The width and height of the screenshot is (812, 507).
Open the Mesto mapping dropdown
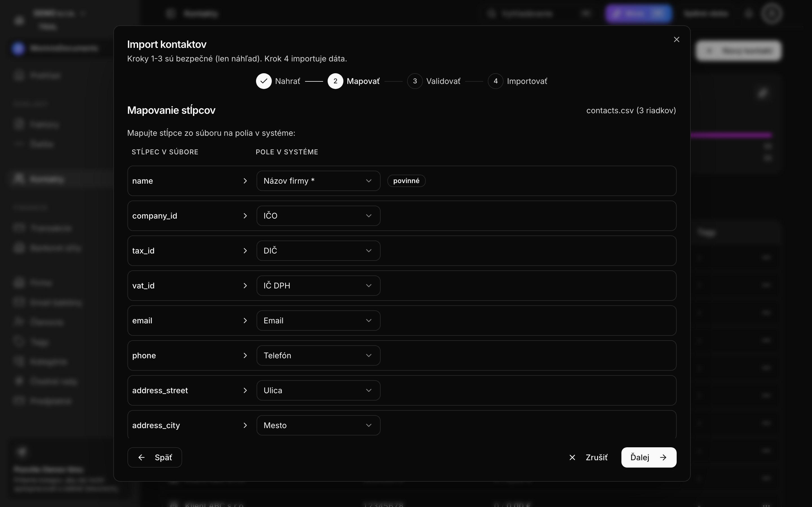(318, 425)
